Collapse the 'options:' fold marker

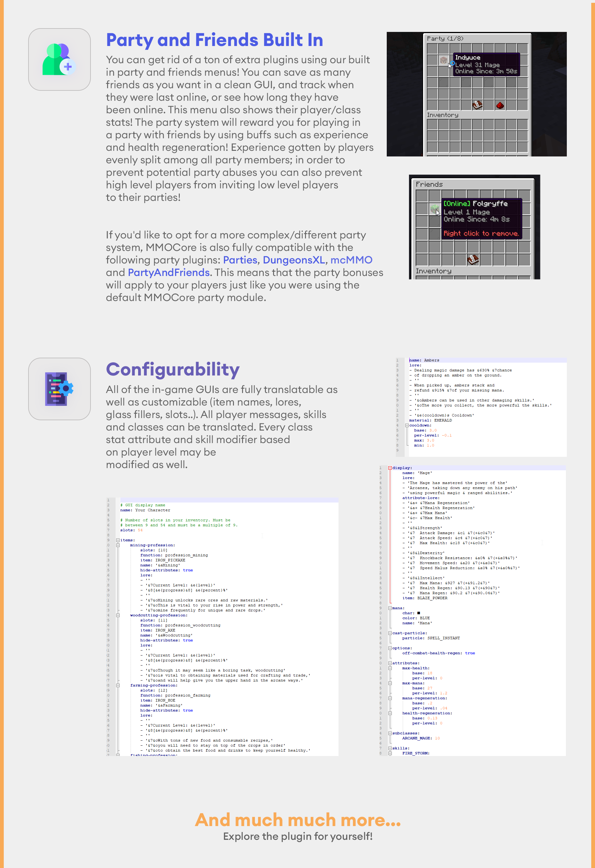[x=390, y=648]
